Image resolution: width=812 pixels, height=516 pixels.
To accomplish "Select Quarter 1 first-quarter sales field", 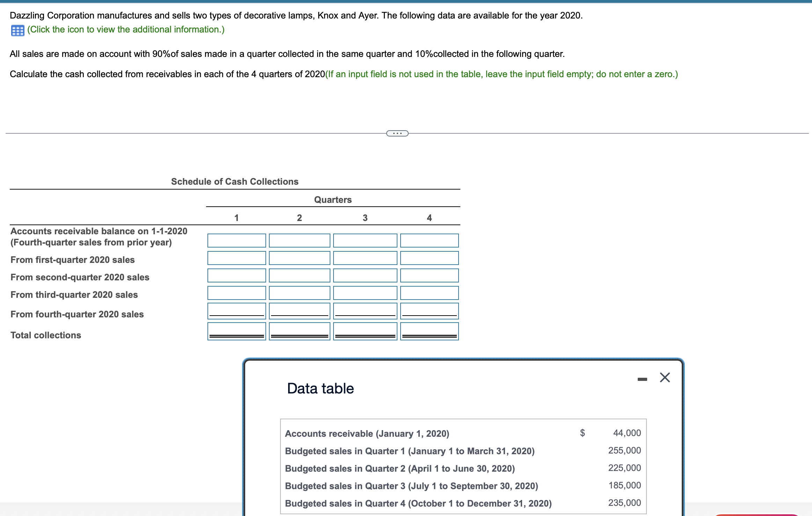I will tap(236, 258).
